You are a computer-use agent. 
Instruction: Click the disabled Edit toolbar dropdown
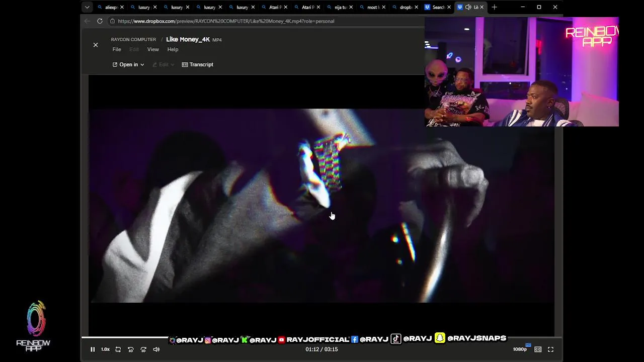(x=164, y=64)
